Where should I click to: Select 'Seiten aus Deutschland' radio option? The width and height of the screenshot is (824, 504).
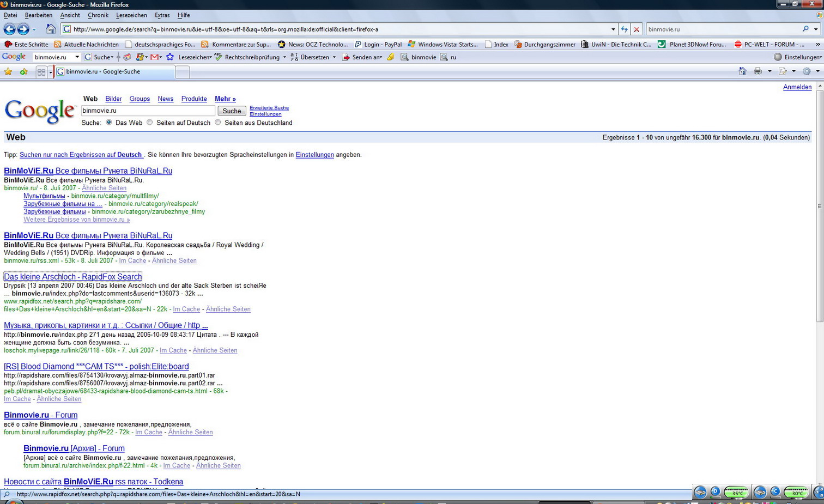[218, 122]
